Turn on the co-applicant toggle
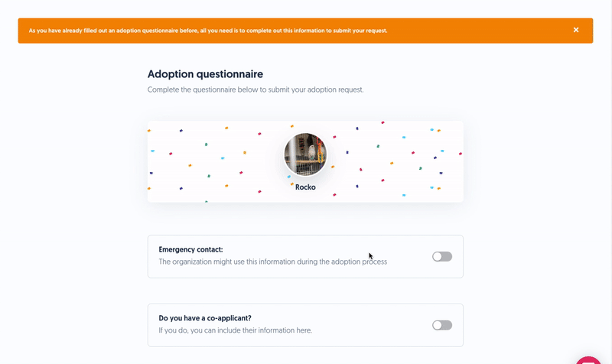 [x=442, y=325]
